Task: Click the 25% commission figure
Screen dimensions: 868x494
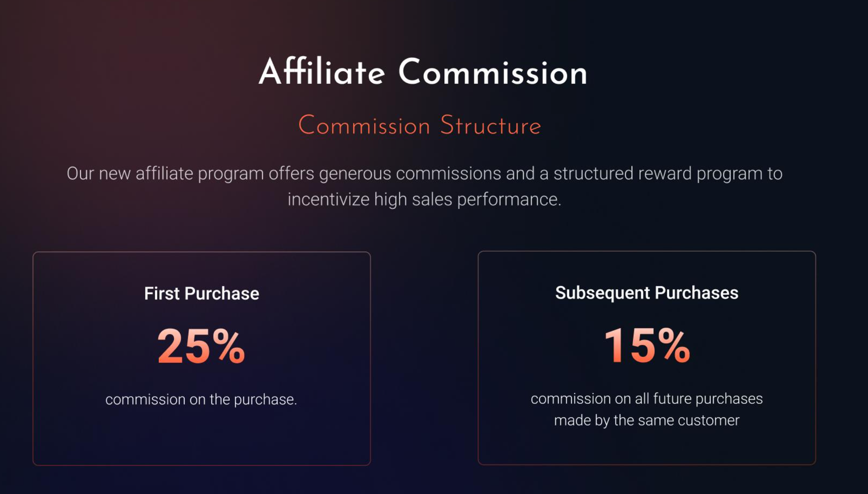Action: click(201, 346)
